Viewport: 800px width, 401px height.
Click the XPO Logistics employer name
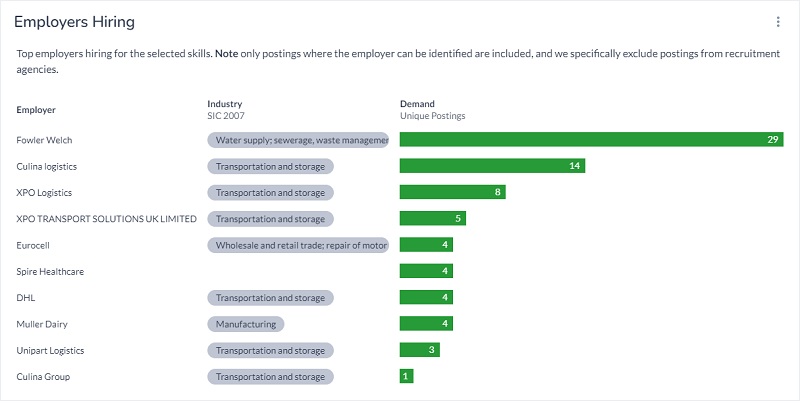point(44,192)
